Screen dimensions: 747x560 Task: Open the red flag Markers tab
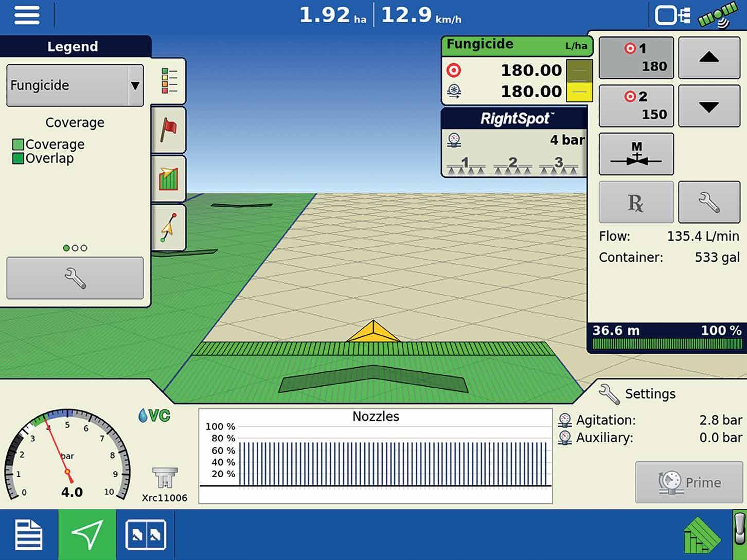pyautogui.click(x=169, y=131)
